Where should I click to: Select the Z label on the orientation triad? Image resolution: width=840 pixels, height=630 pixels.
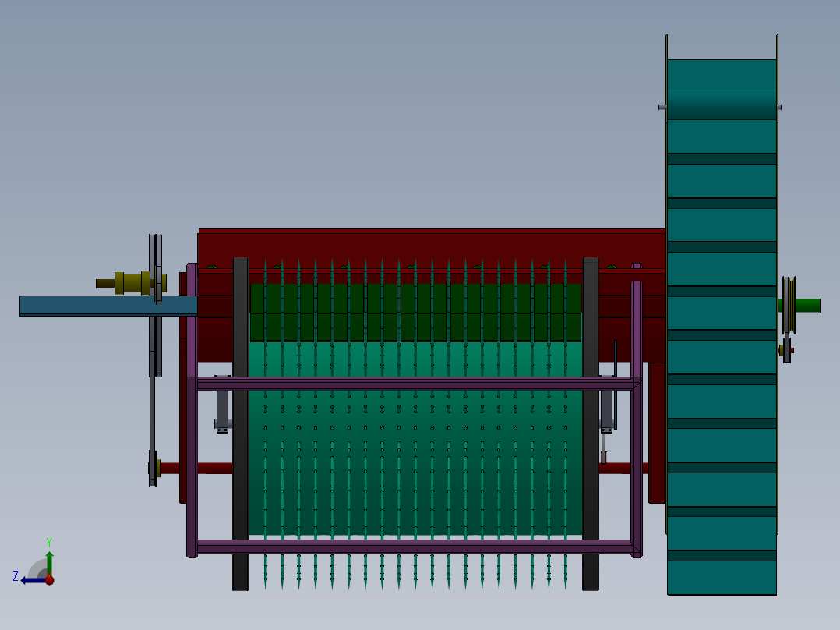(15, 576)
